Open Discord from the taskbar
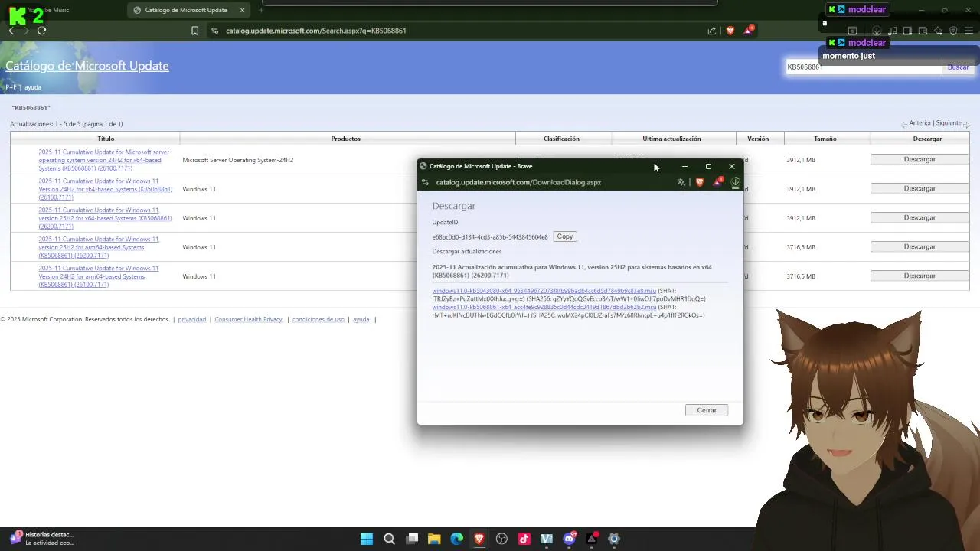Image resolution: width=980 pixels, height=551 pixels. 569,539
